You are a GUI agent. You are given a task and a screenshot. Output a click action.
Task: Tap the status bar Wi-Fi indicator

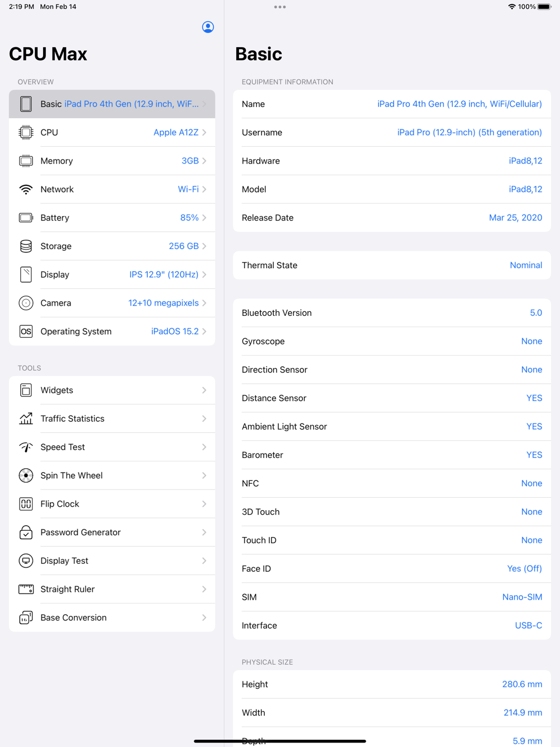pyautogui.click(x=512, y=7)
